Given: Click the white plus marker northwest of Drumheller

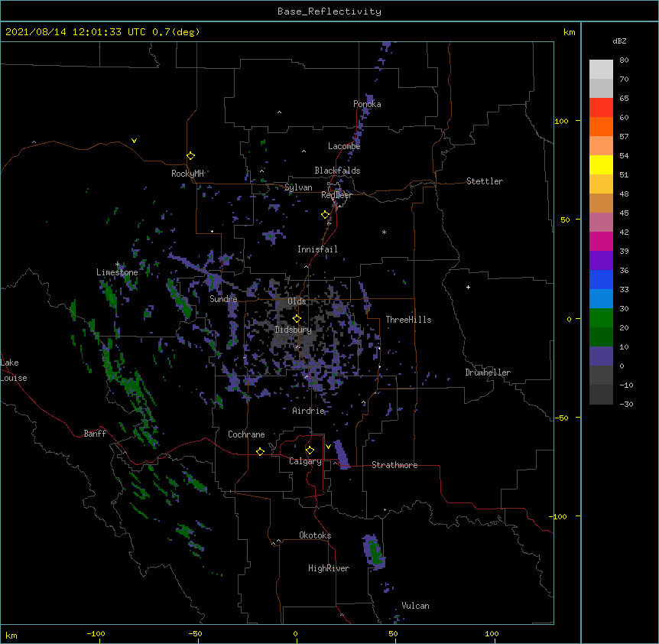Looking at the screenshot, I should coord(468,287).
